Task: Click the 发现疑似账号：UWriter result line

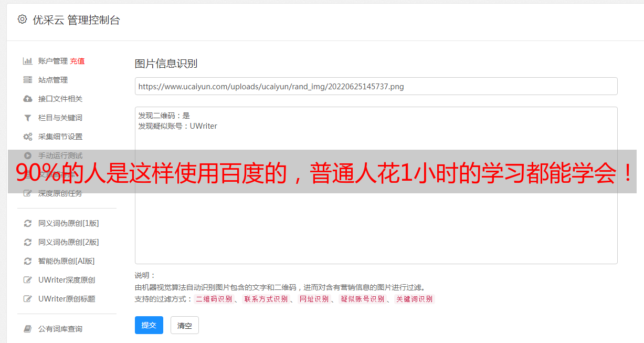Action: coord(178,126)
